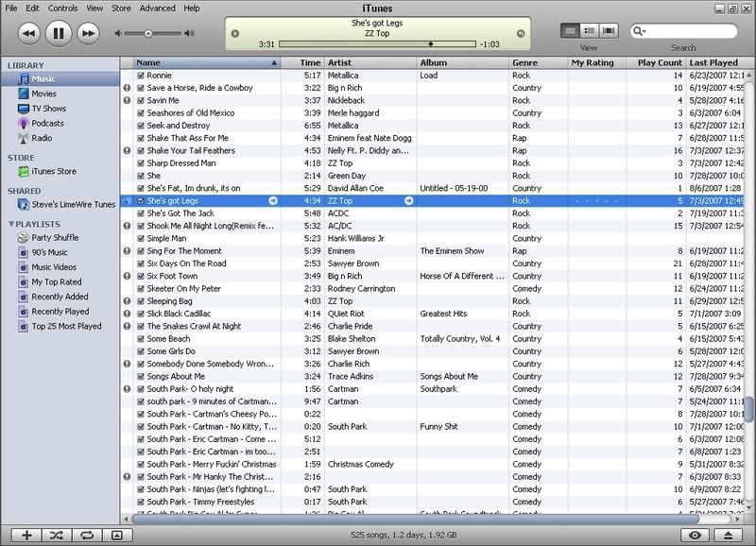Sort by the Album column header
The image size is (756, 546).
pyautogui.click(x=462, y=62)
